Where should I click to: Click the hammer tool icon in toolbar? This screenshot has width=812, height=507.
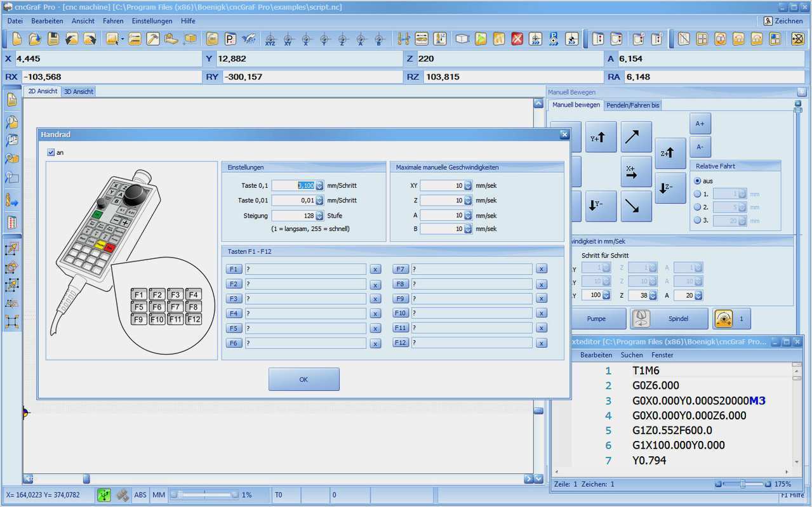[x=153, y=39]
